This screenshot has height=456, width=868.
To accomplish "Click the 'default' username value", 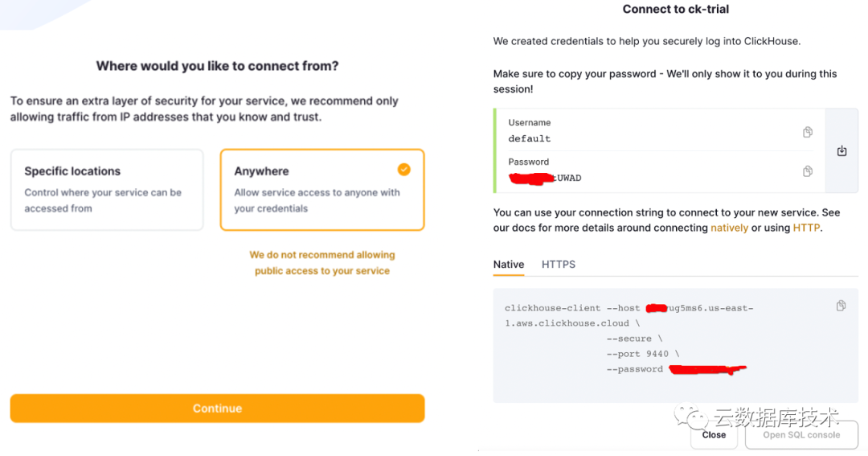I will click(530, 139).
